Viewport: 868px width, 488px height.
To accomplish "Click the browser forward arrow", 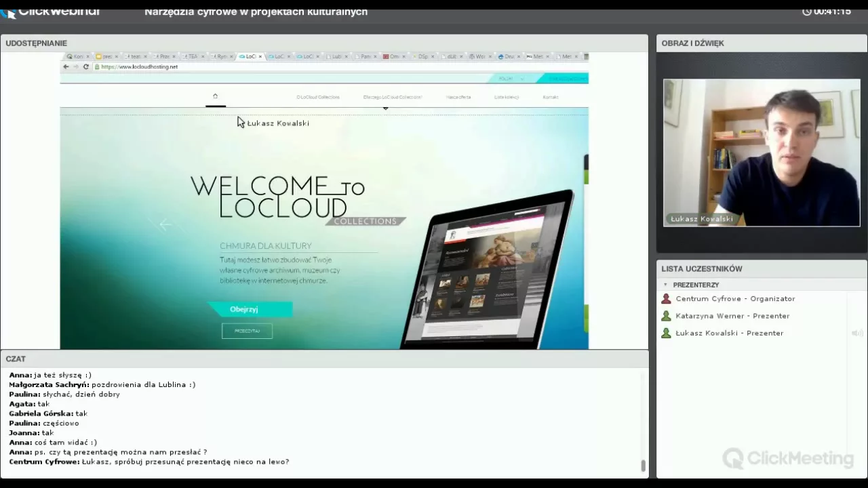I will coord(75,66).
